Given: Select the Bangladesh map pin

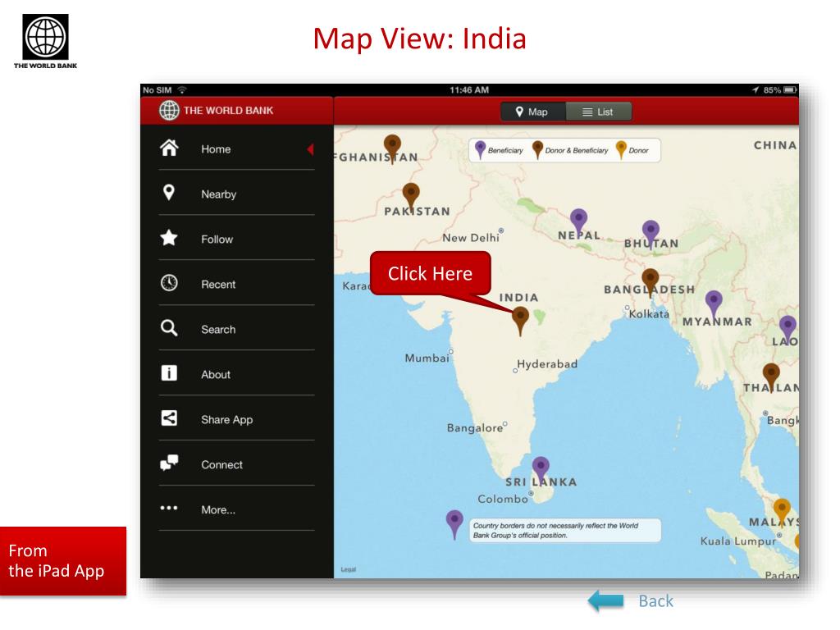Looking at the screenshot, I should (651, 282).
